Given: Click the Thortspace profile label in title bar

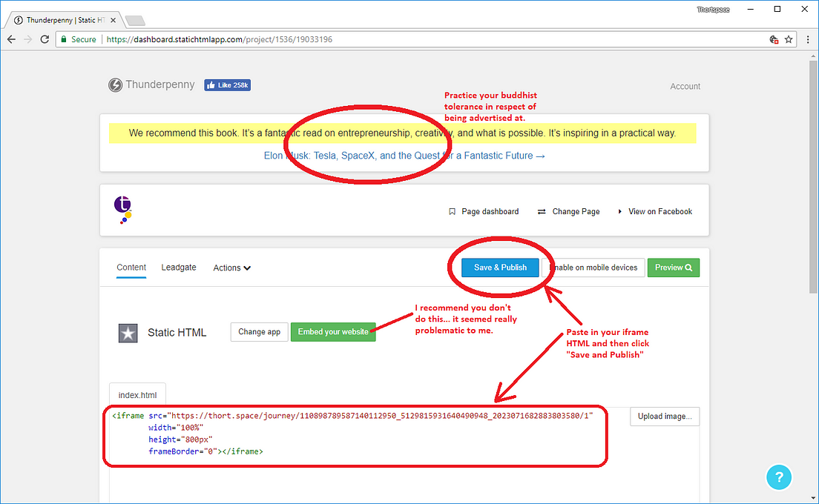Looking at the screenshot, I should (713, 10).
